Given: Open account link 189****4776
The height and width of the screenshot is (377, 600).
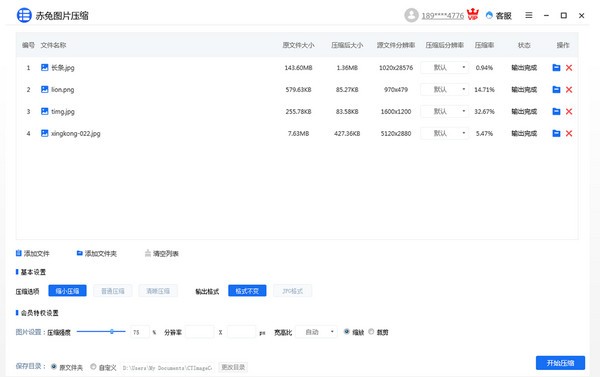Looking at the screenshot, I should [442, 16].
